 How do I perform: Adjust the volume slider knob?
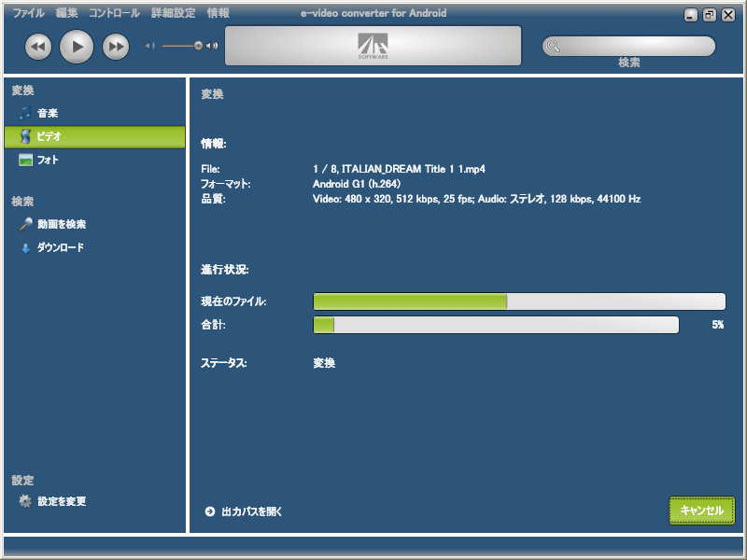click(198, 46)
